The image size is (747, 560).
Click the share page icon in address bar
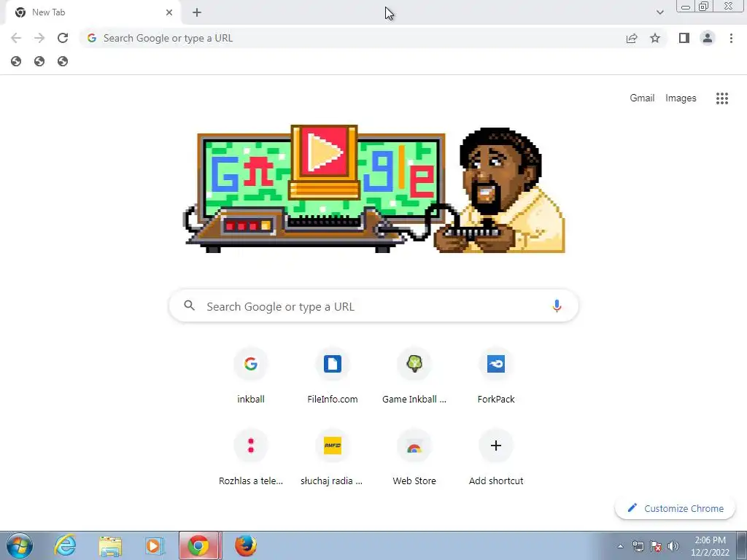(x=632, y=38)
